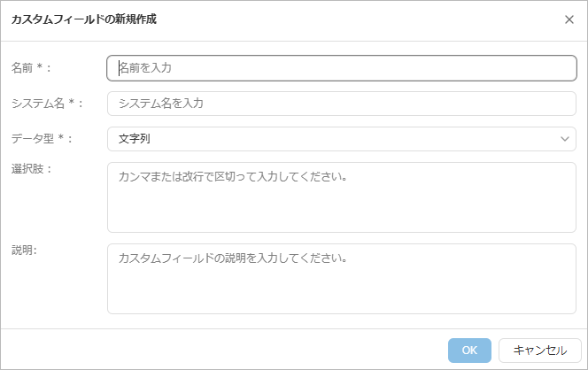Click the required asterisk beside データ型
This screenshot has height=370, width=588.
58,138
